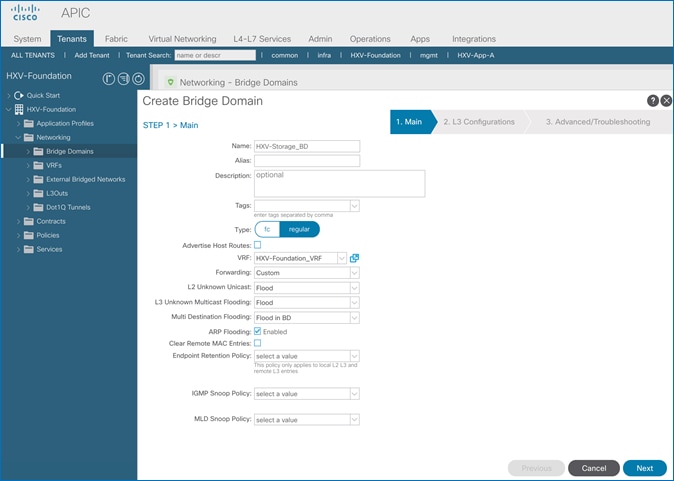Click second circular icon beside HXV-Foundation header
674x481 pixels.
coord(123,79)
